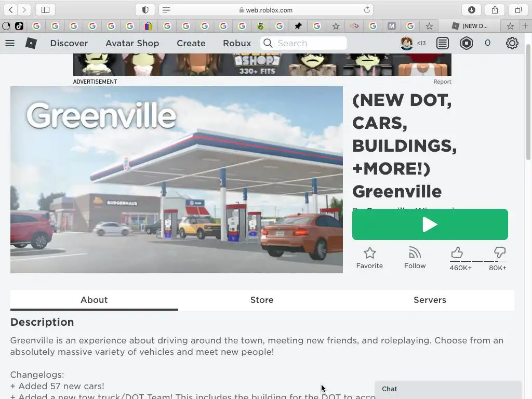Report the advertisement

(x=442, y=82)
